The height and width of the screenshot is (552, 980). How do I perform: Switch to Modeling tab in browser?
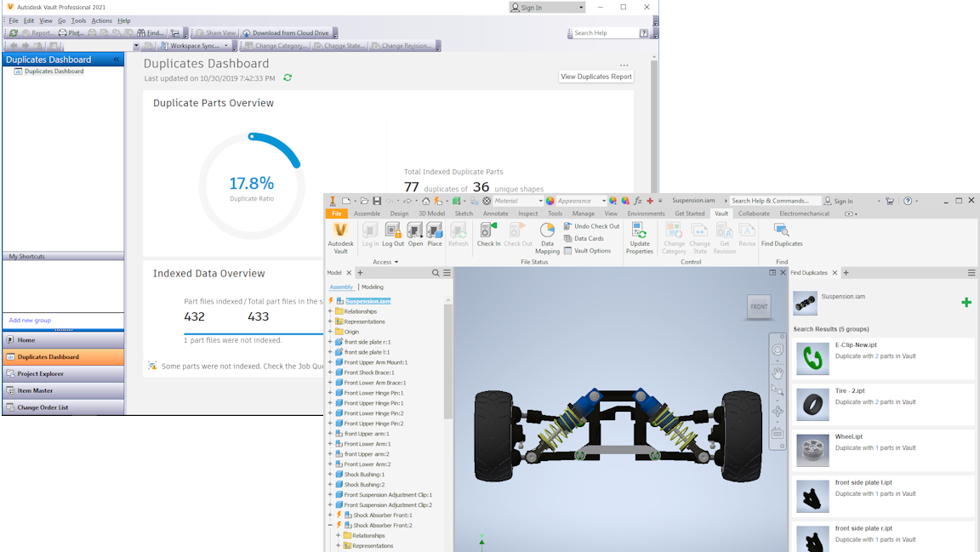373,287
